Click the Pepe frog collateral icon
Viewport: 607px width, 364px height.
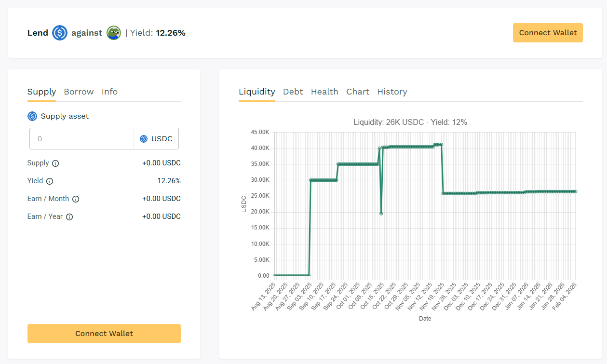click(x=114, y=33)
